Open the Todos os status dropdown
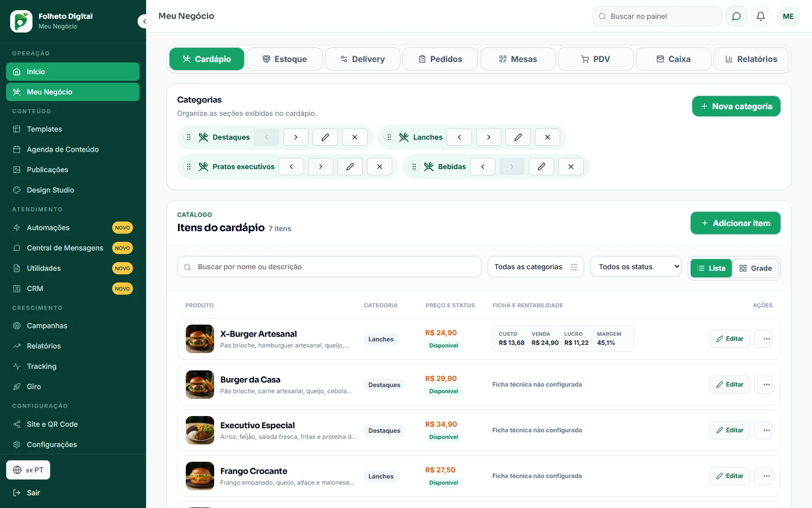This screenshot has height=508, width=812. (636, 267)
